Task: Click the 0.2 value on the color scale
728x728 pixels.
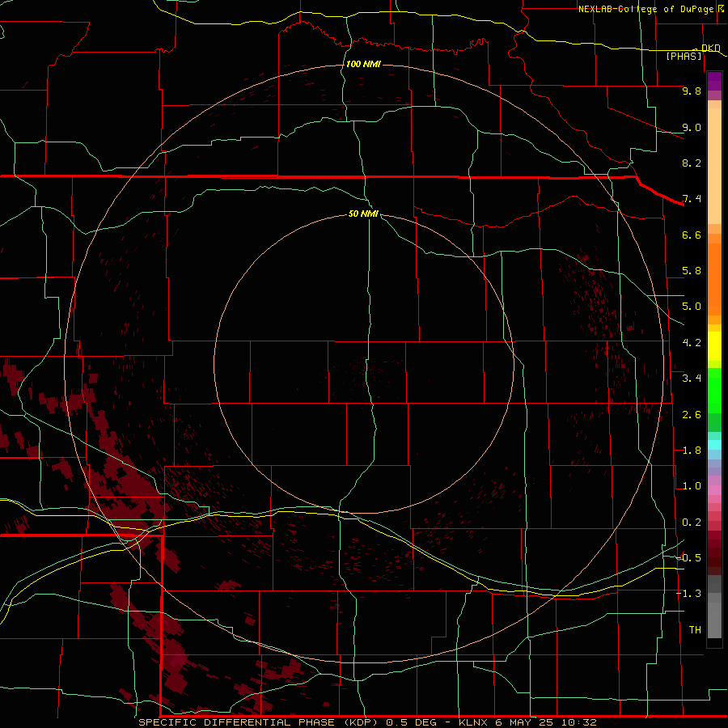Action: 692,523
